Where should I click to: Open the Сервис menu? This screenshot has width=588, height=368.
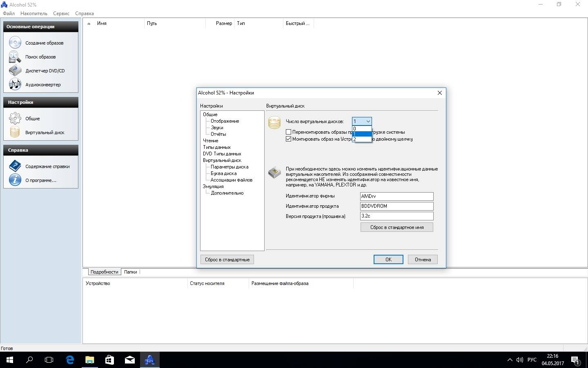click(x=61, y=13)
